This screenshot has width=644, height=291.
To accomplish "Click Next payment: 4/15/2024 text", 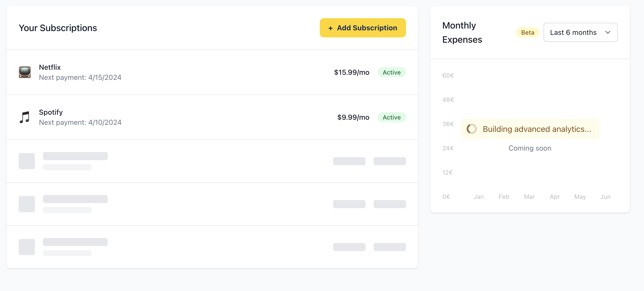I will [x=80, y=77].
